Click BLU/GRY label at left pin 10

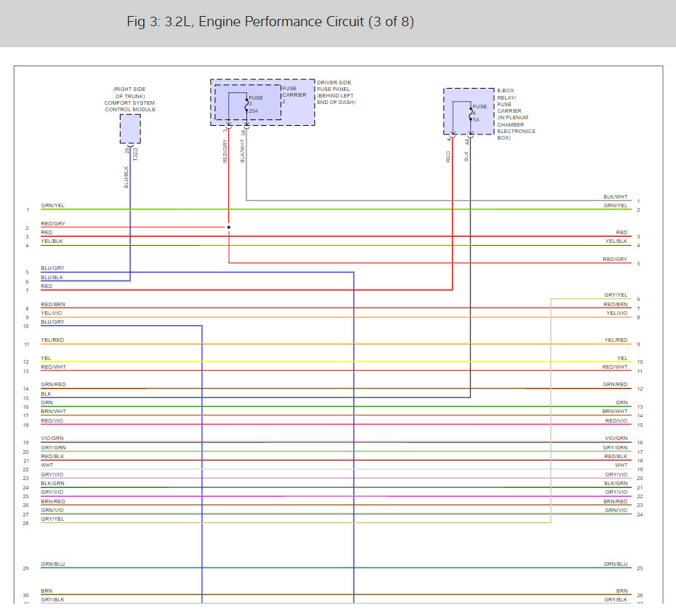(x=52, y=321)
